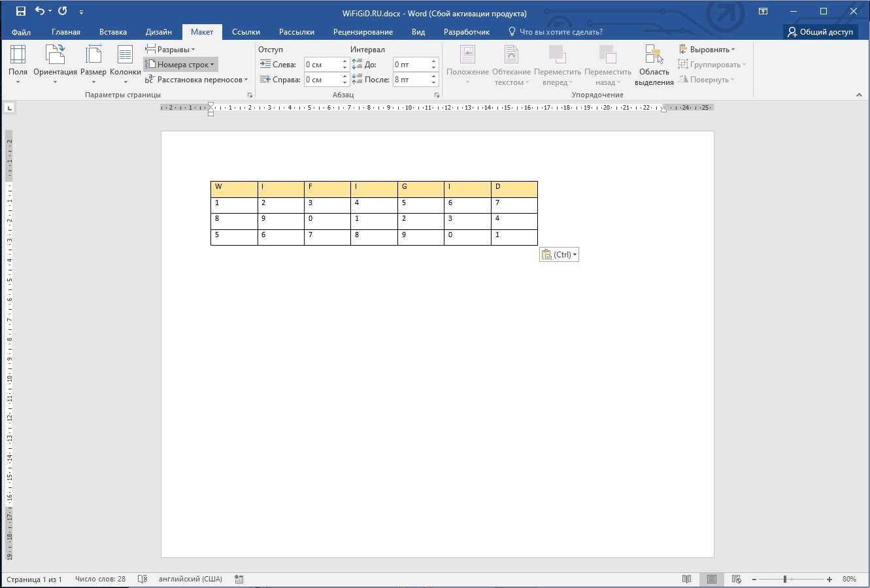
Task: Open the Выровнять align dropdown
Action: point(707,50)
